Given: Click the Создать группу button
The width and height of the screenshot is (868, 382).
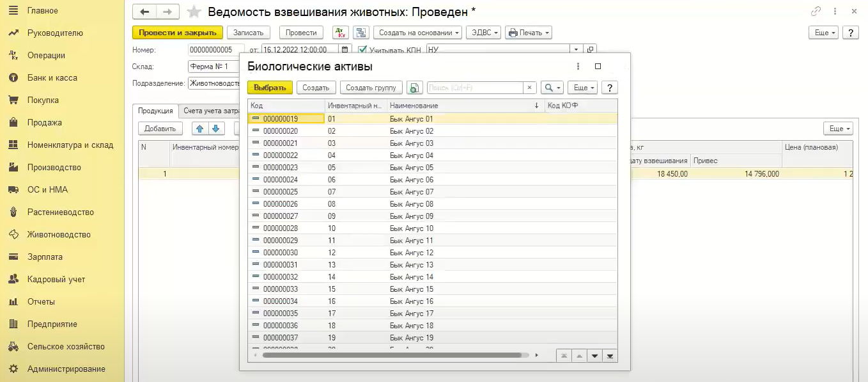Looking at the screenshot, I should tap(371, 88).
